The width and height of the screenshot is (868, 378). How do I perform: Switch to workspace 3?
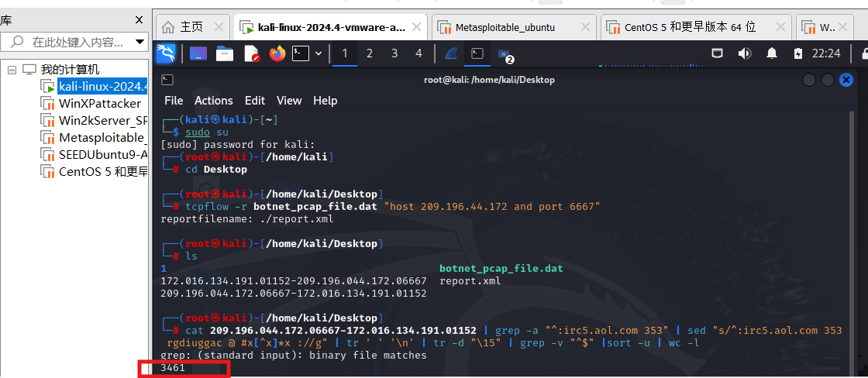(394, 53)
